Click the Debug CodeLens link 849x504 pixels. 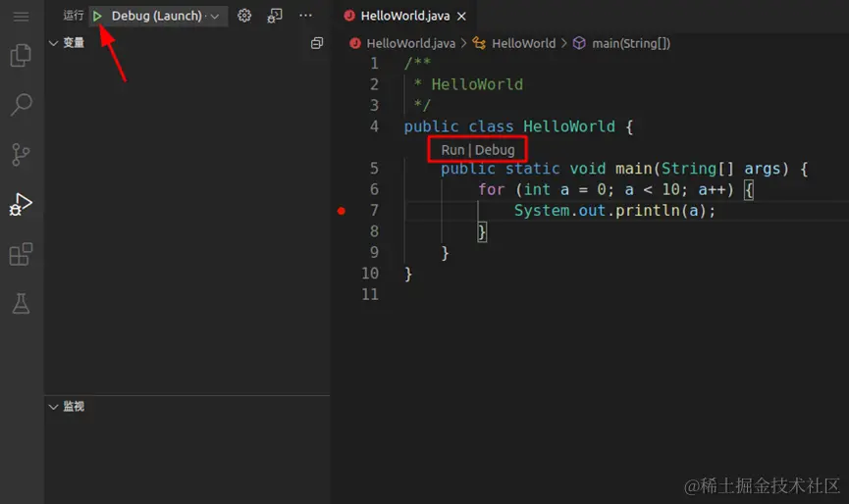coord(495,150)
